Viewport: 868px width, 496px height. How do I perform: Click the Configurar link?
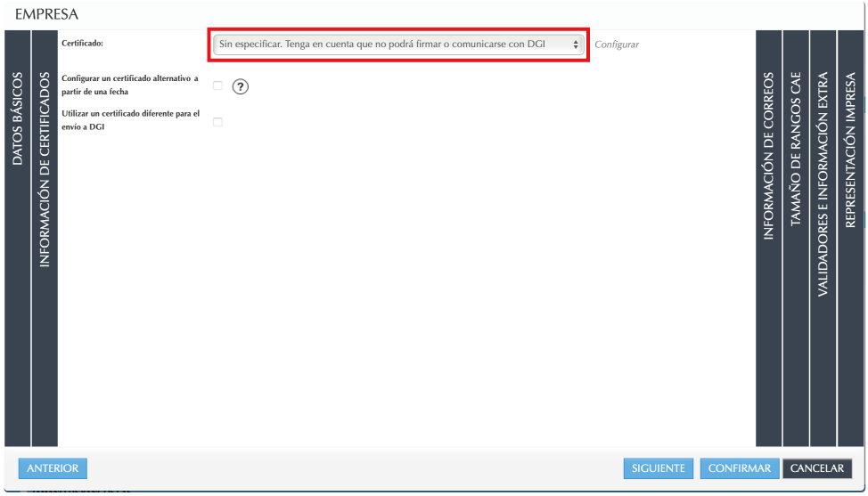point(617,45)
